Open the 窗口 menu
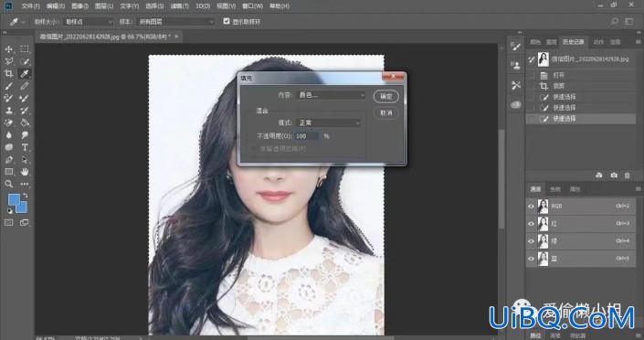Viewport: 644px width, 340px height. coord(252,5)
